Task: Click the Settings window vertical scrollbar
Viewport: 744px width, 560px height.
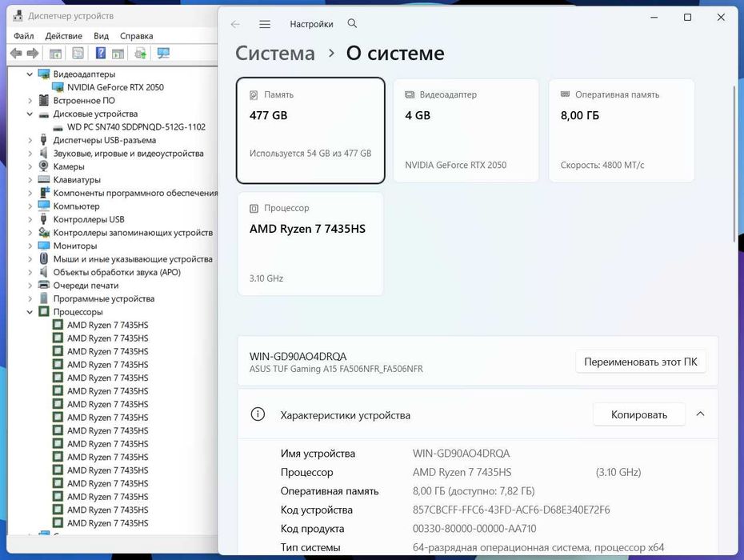Action: 735,164
